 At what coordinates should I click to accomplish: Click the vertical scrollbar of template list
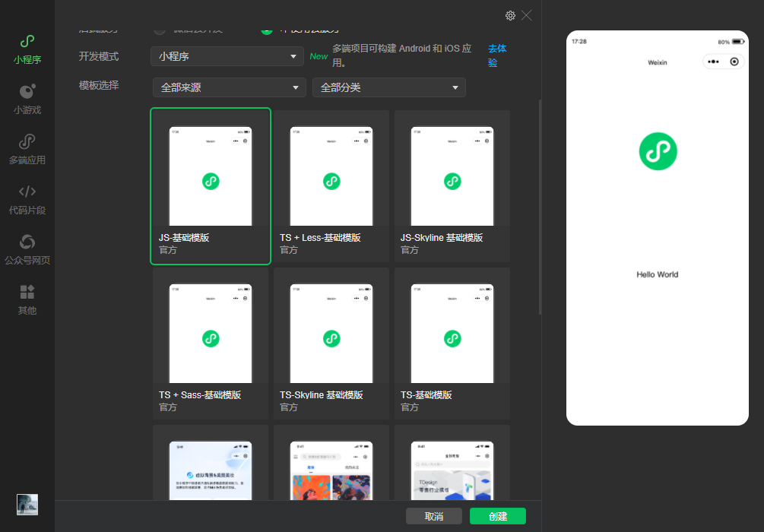click(540, 207)
